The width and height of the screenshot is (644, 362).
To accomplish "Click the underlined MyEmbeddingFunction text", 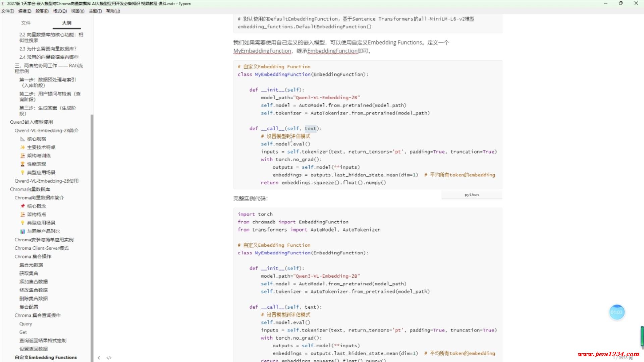I will pos(262,51).
